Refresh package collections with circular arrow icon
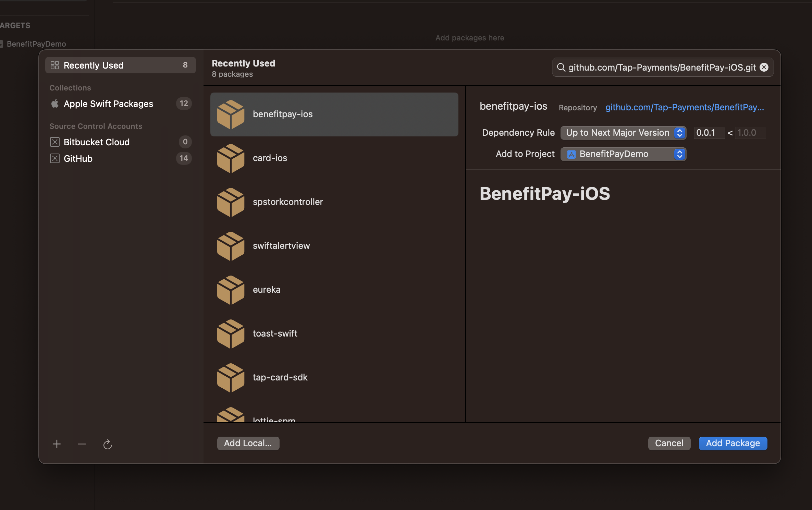Screen dimensions: 812x510 [x=108, y=444]
